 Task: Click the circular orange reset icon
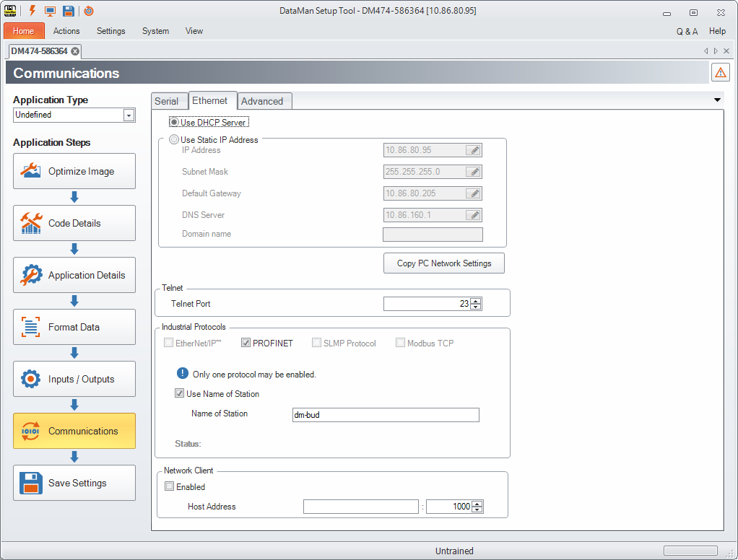[x=88, y=11]
